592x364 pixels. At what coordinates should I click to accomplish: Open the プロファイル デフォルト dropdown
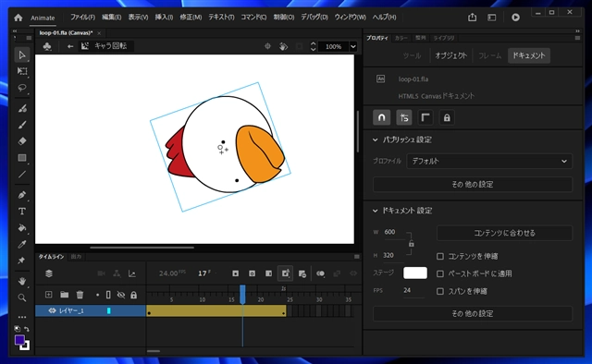pos(489,161)
